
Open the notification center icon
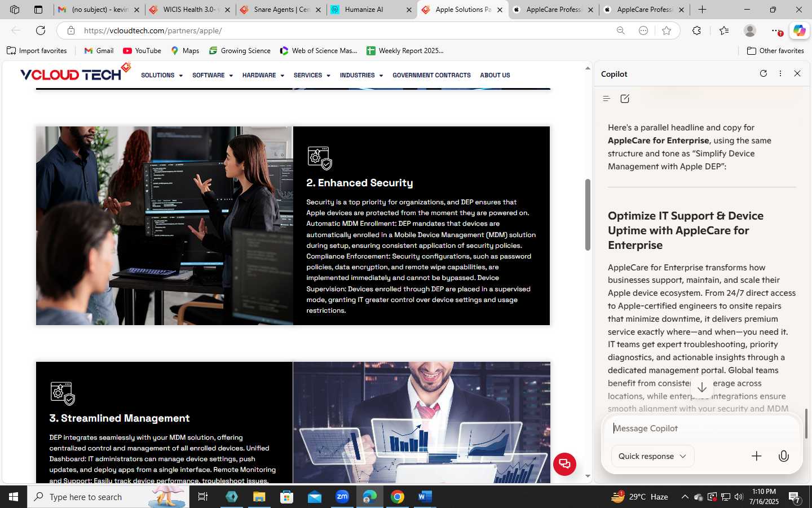click(795, 497)
